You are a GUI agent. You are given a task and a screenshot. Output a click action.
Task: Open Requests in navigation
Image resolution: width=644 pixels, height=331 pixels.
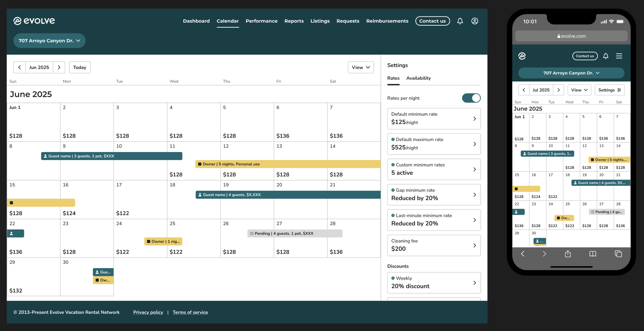pyautogui.click(x=348, y=21)
